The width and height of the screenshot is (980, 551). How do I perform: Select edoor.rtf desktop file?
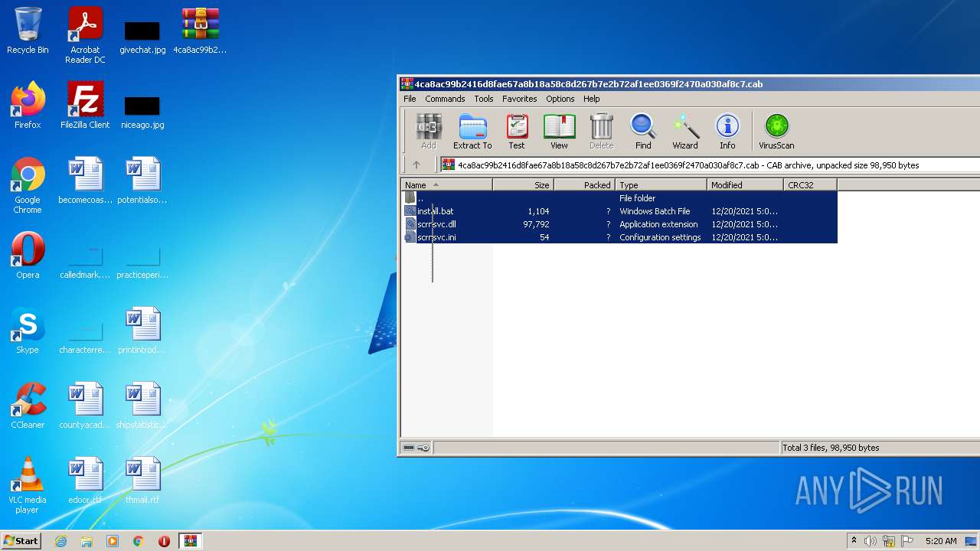pos(85,481)
